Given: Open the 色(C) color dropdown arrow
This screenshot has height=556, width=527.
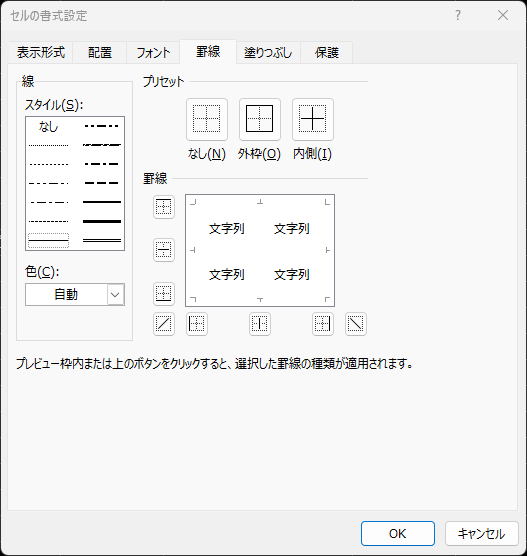Looking at the screenshot, I should pyautogui.click(x=115, y=294).
